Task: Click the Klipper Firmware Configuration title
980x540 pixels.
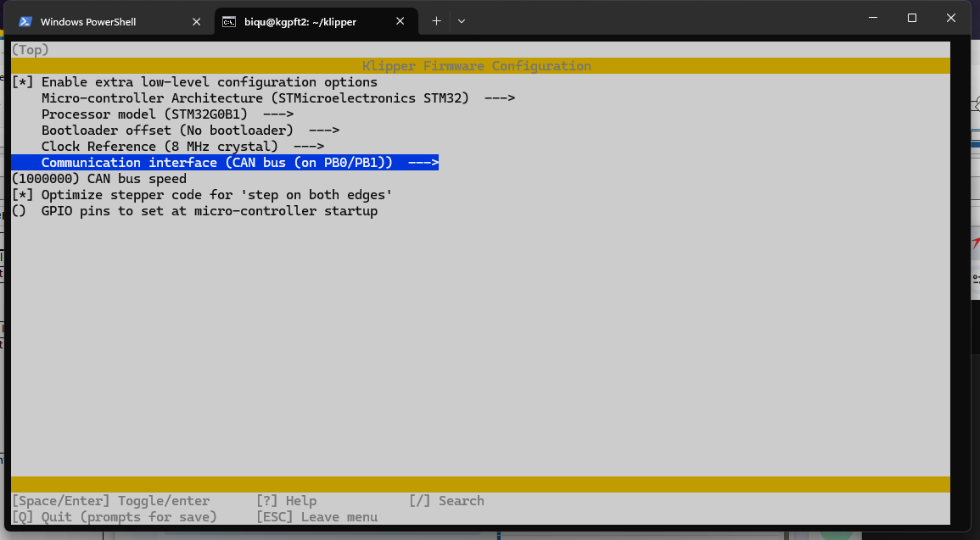Action: (476, 66)
